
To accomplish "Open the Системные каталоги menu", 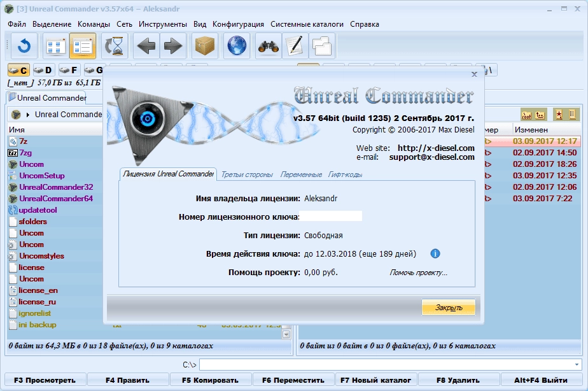I will 307,24.
